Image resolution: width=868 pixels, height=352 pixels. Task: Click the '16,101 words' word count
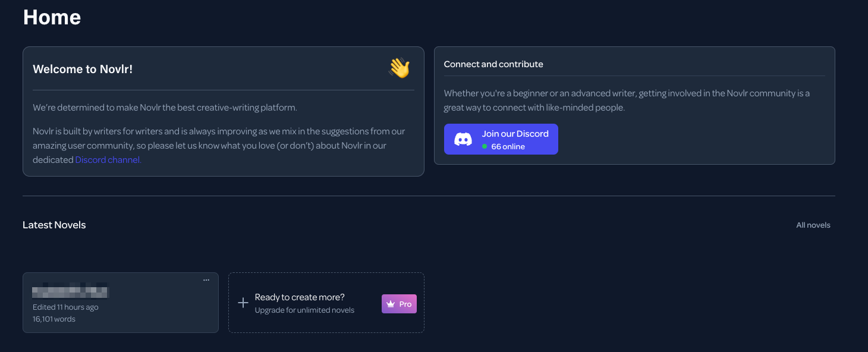coord(54,319)
